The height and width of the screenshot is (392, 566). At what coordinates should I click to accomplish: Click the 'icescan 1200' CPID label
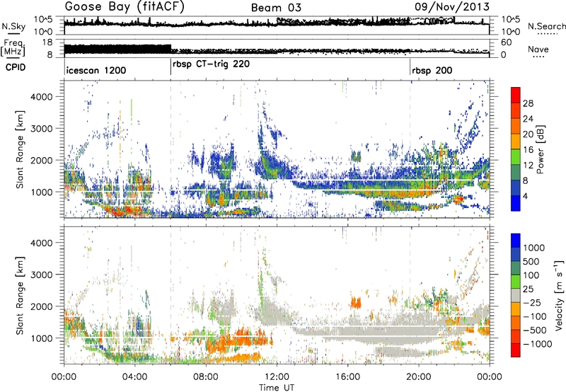pos(96,70)
